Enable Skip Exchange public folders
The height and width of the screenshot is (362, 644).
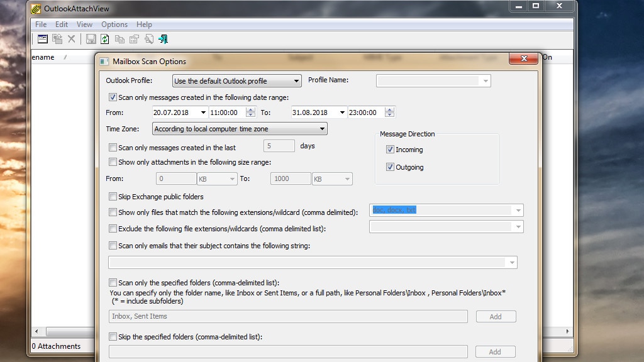[113, 197]
